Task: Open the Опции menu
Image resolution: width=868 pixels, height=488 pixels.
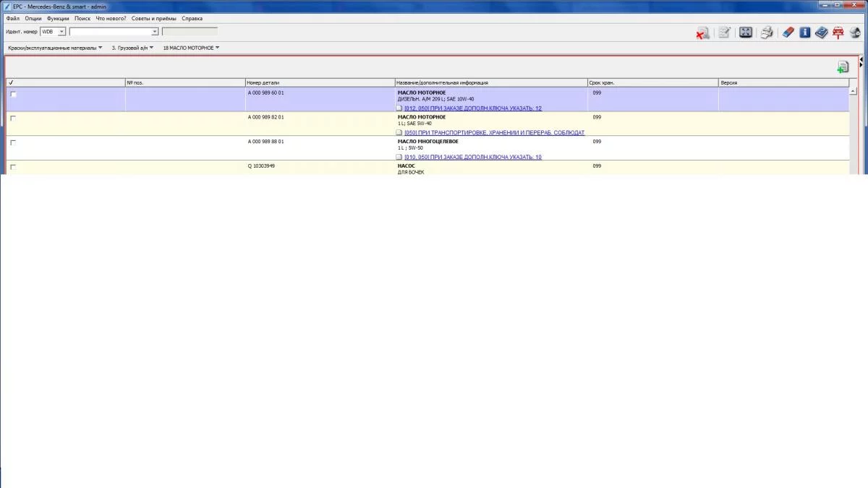Action: click(x=33, y=18)
